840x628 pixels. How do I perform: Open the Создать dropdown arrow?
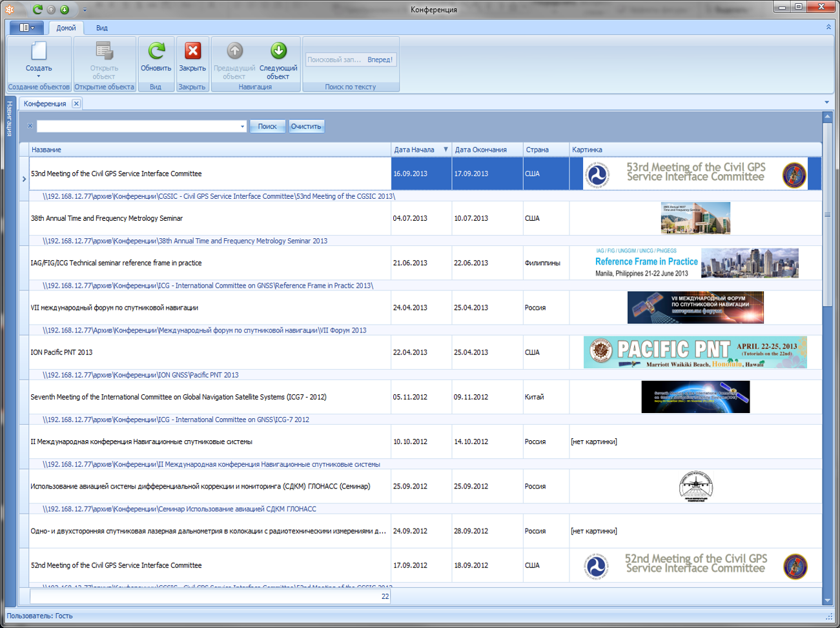(x=39, y=76)
